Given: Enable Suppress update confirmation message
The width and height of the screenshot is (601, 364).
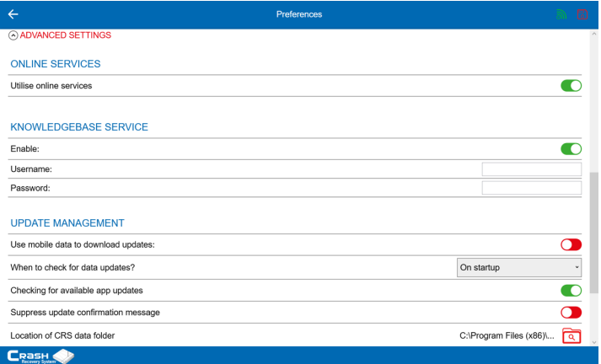Looking at the screenshot, I should coord(571,313).
